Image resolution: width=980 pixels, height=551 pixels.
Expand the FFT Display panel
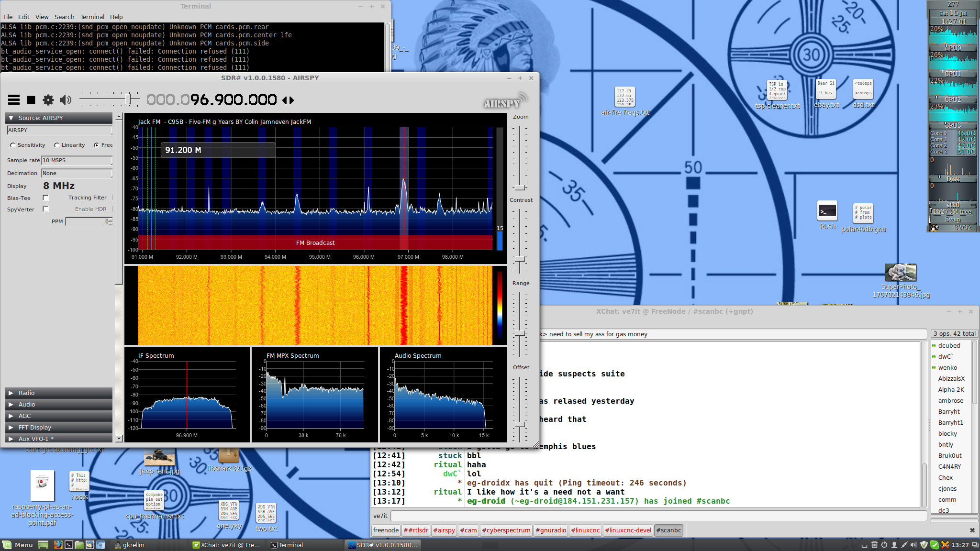(58, 427)
